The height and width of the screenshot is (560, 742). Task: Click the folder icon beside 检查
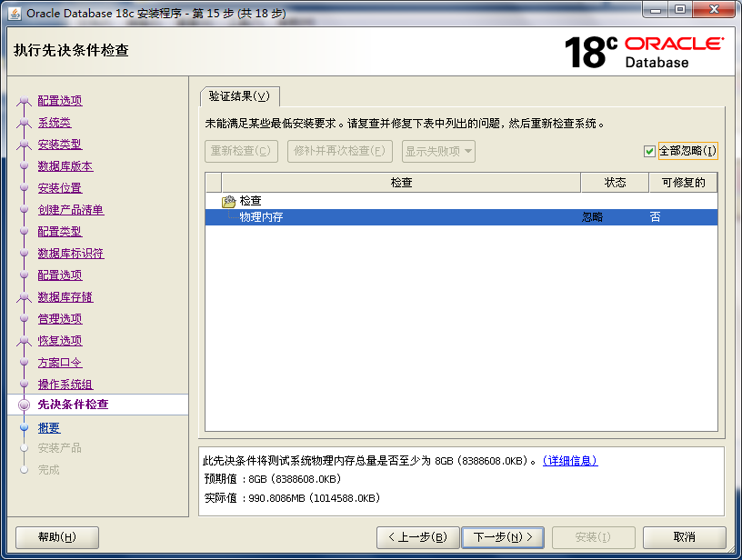tap(228, 202)
